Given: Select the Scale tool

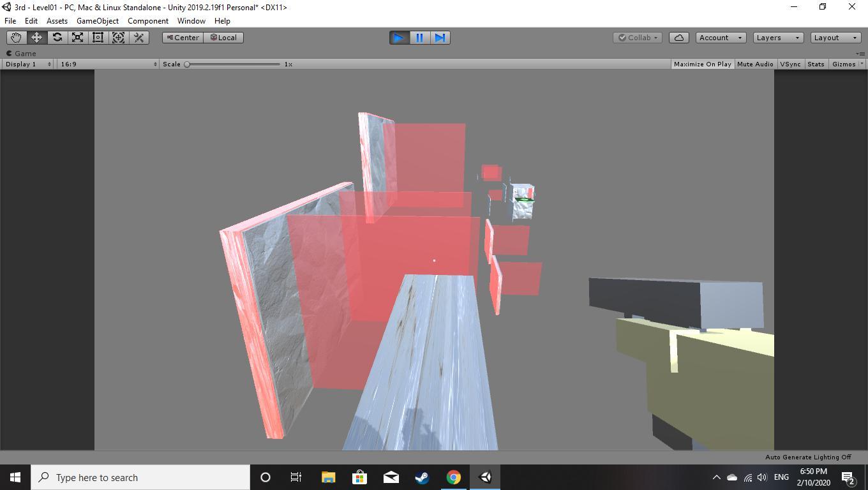Looking at the screenshot, I should point(77,38).
